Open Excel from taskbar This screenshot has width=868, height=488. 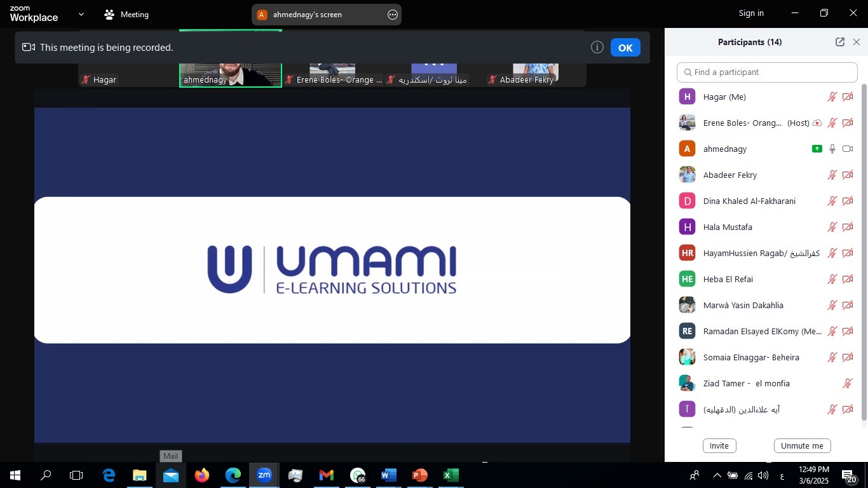pos(451,475)
